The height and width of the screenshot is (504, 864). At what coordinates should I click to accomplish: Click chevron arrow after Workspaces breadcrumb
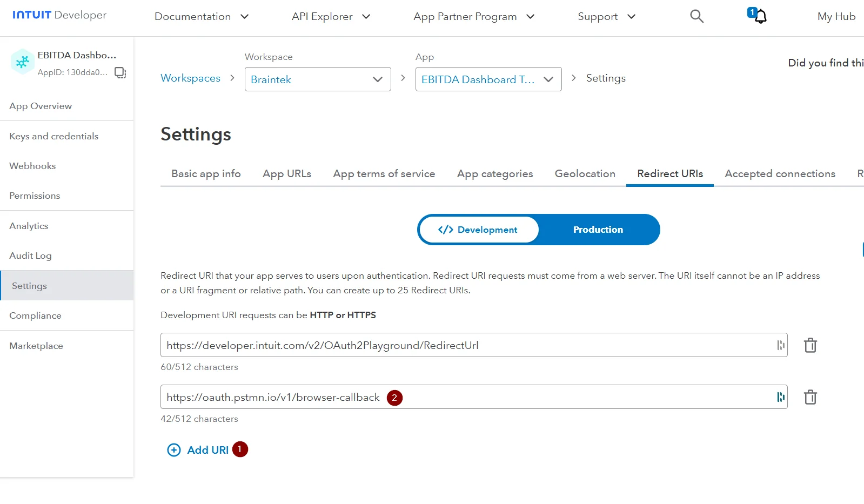click(232, 78)
